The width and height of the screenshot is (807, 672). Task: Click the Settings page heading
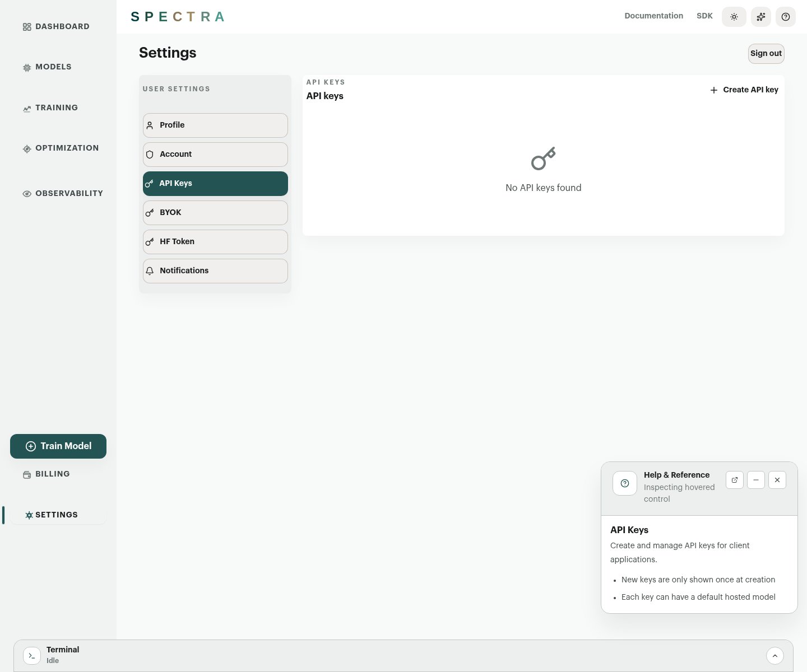pyautogui.click(x=168, y=53)
